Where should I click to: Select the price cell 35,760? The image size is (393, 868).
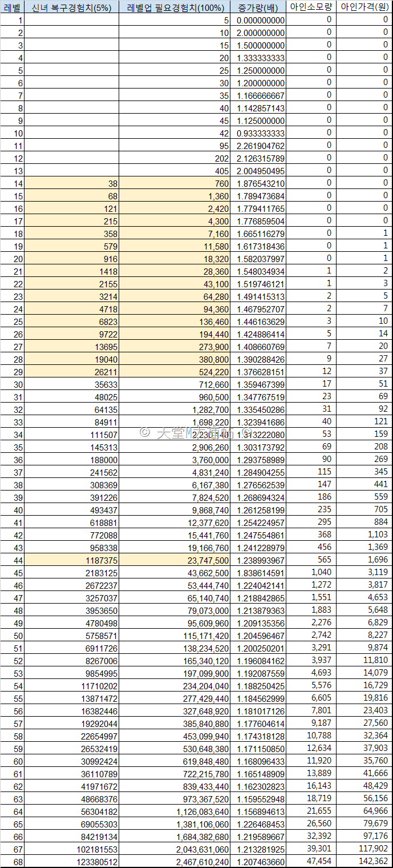click(364, 761)
